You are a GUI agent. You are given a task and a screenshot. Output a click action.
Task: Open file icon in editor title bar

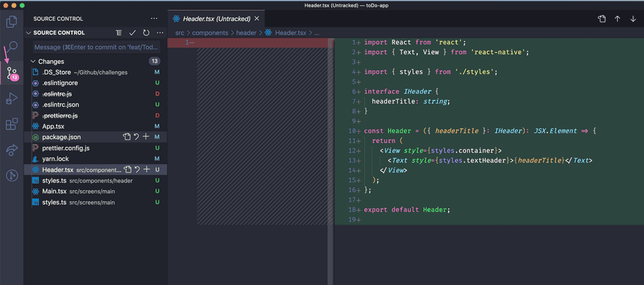[x=602, y=19]
